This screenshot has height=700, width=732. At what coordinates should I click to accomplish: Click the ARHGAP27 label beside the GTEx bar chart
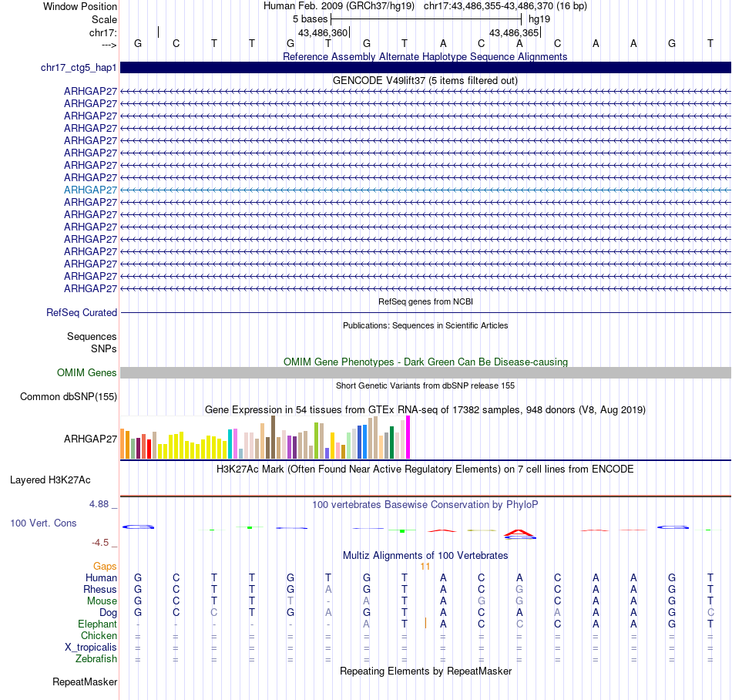(90, 439)
